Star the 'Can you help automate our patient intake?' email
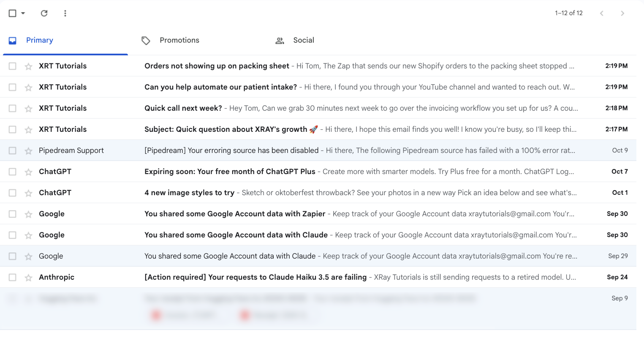644x338 pixels. pos(29,87)
